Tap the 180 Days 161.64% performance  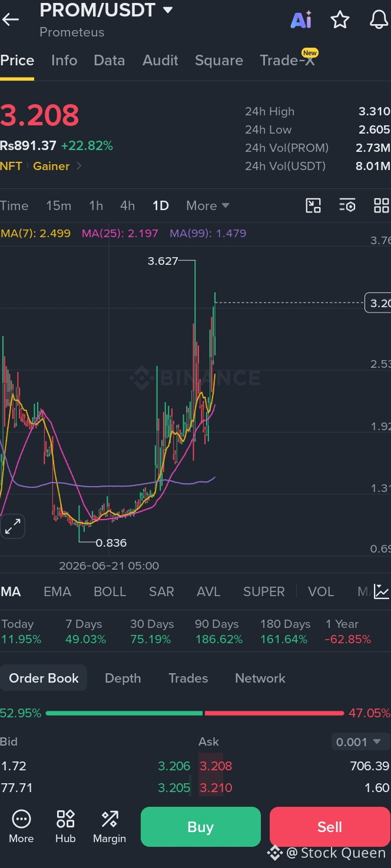pyautogui.click(x=285, y=631)
